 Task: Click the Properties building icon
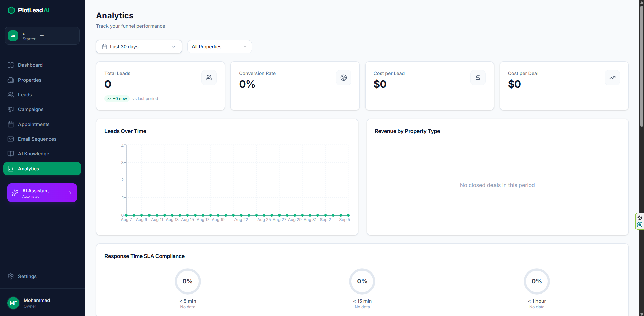[x=11, y=80]
